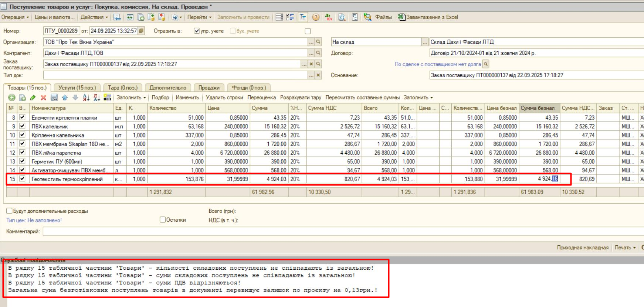Image resolution: width=644 pixels, height=307 pixels.
Task: Click the Пересчитать составные суммы button
Action: coord(362,98)
